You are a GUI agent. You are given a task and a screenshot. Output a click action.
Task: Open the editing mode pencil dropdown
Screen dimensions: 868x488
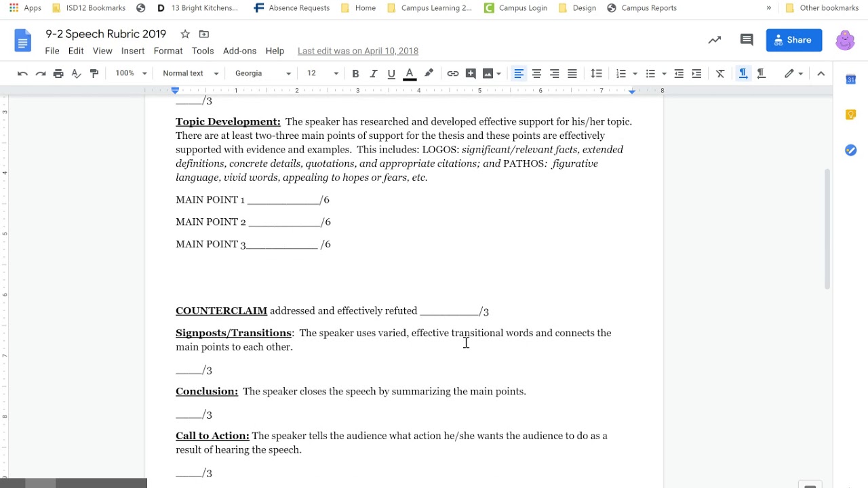click(x=793, y=73)
